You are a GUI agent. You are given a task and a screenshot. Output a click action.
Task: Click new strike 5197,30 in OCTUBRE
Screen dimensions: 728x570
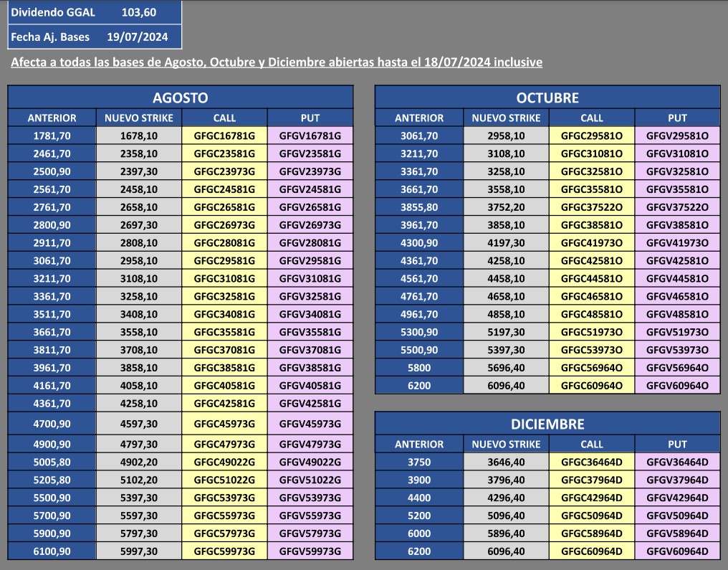pos(503,333)
